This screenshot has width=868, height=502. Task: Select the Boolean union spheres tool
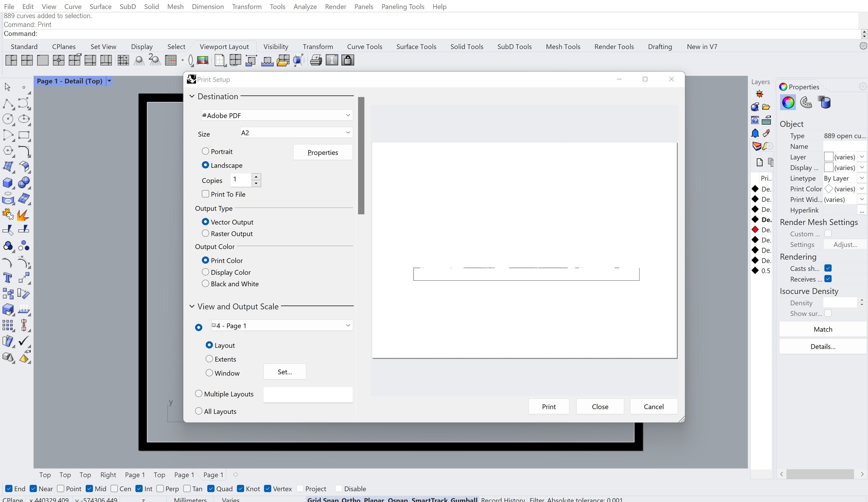point(24,182)
